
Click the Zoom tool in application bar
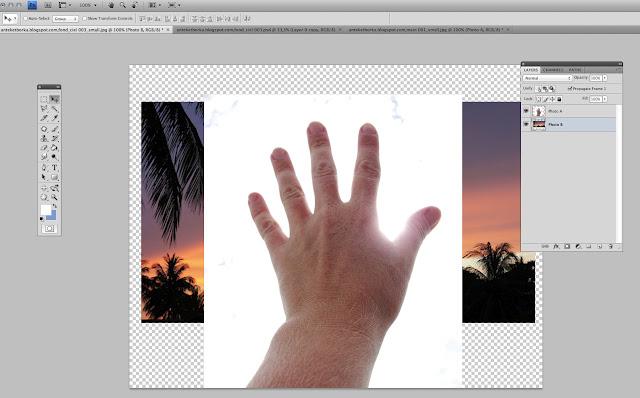[122, 5]
